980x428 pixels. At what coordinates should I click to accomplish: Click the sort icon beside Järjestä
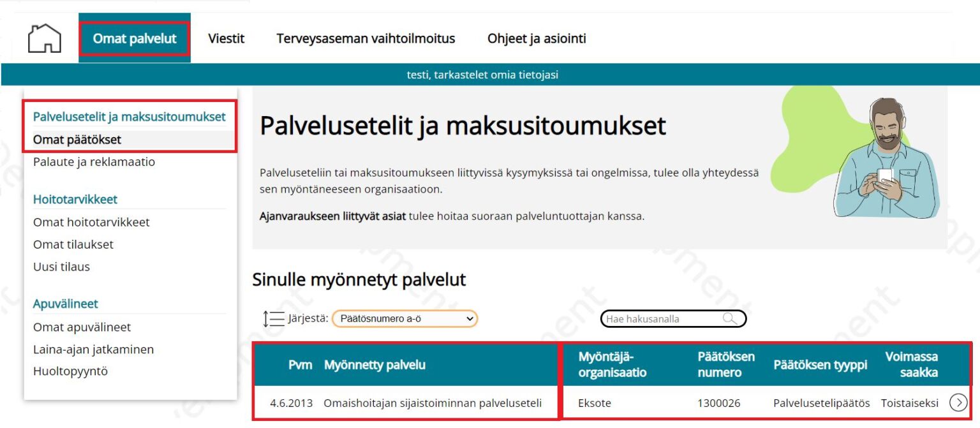pyautogui.click(x=271, y=318)
